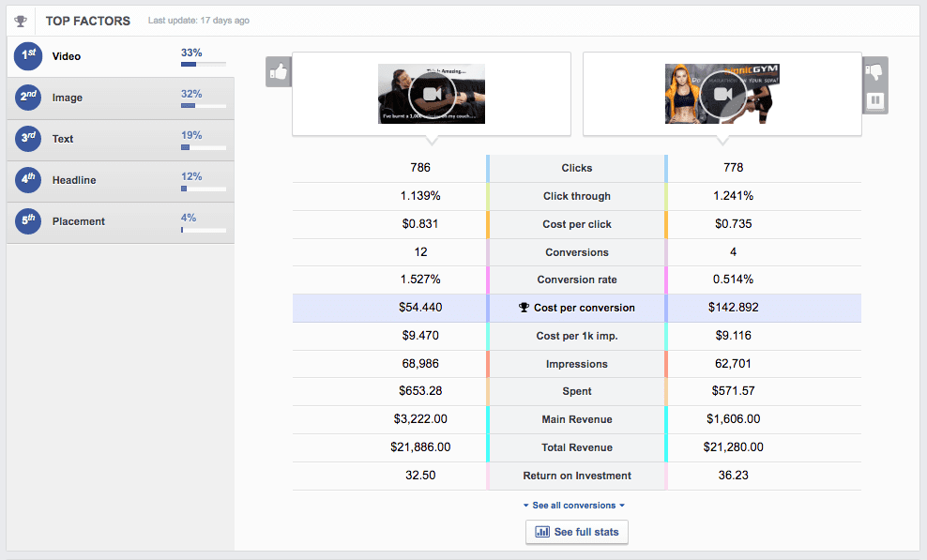Click the 5th rank badge icon

tap(28, 221)
